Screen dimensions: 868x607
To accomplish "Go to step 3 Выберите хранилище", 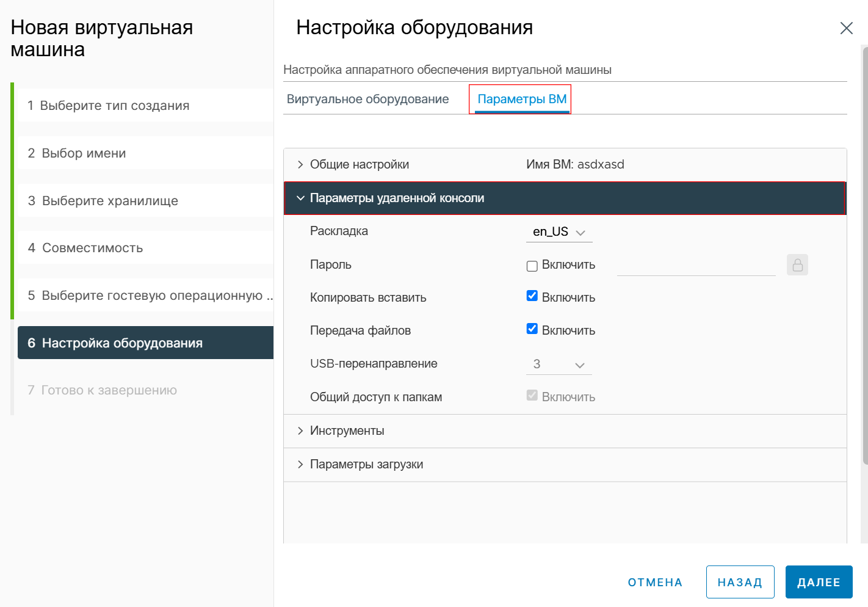I will coord(145,200).
